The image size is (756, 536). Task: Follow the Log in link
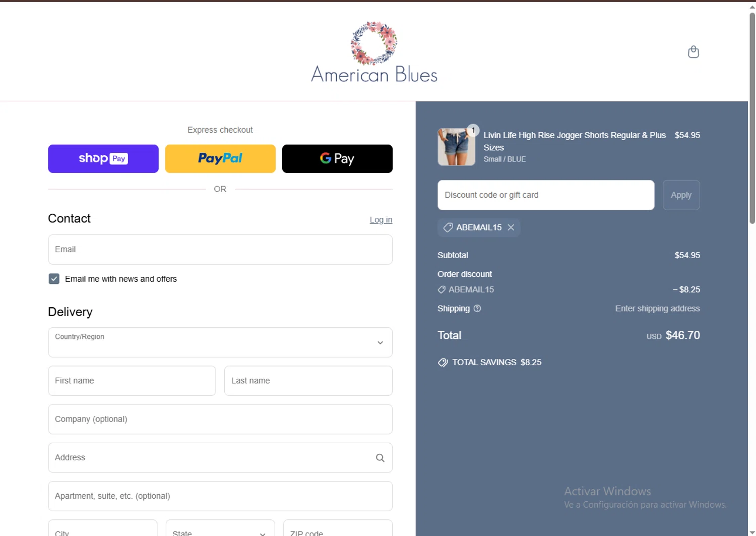[381, 220]
